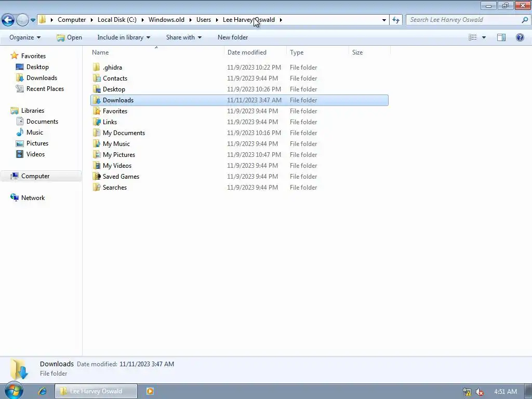Click the Forward navigation arrow

(x=22, y=20)
